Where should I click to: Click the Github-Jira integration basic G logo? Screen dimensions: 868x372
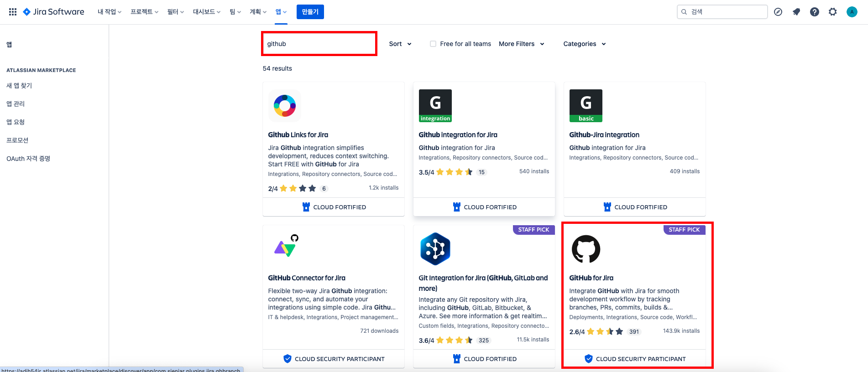pos(586,106)
